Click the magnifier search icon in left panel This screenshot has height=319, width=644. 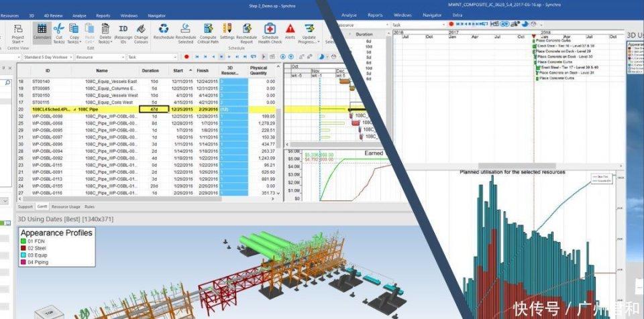tap(7, 82)
